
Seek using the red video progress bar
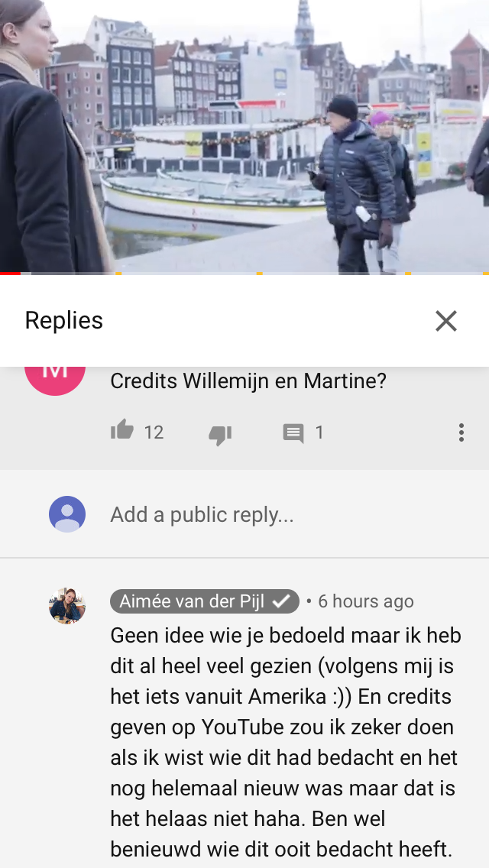point(244,273)
